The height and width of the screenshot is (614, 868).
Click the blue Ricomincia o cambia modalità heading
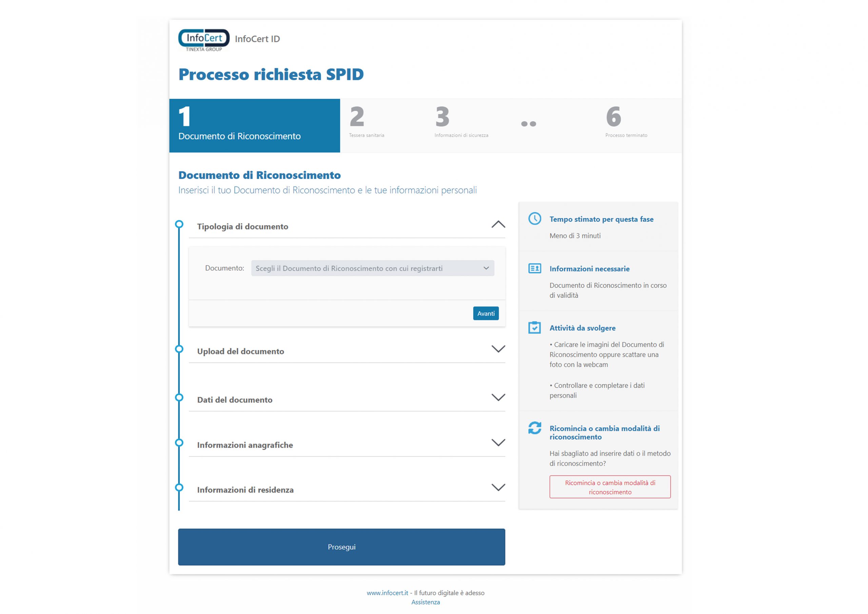pos(604,433)
